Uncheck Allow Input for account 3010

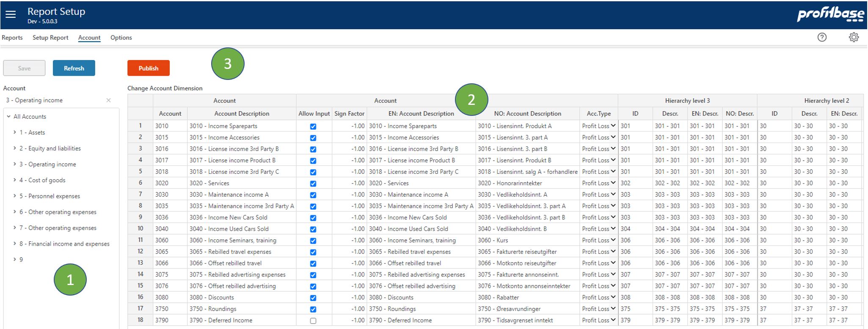point(313,126)
